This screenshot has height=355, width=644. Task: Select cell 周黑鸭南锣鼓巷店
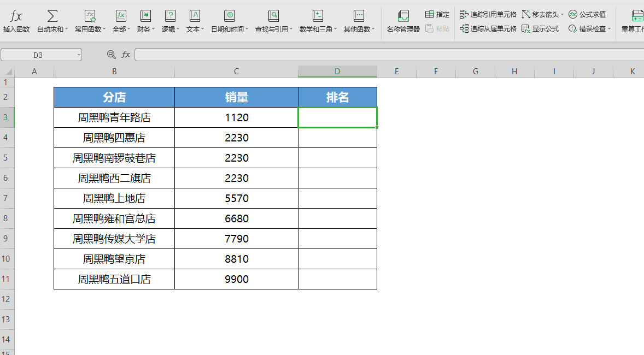click(x=114, y=158)
